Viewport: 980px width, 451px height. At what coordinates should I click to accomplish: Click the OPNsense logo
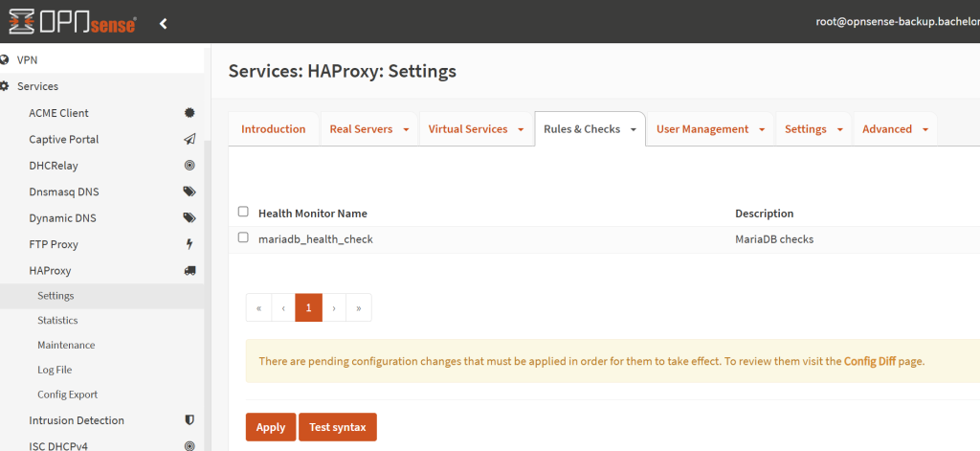(x=72, y=22)
